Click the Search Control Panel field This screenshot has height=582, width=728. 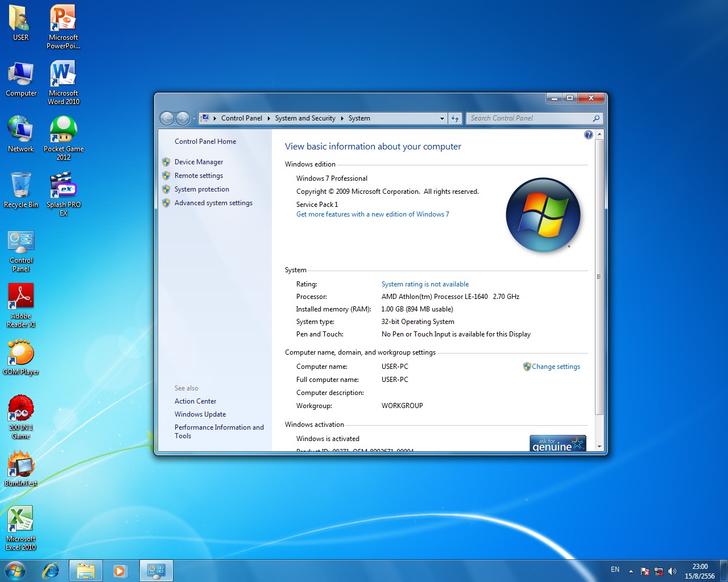[x=529, y=118]
